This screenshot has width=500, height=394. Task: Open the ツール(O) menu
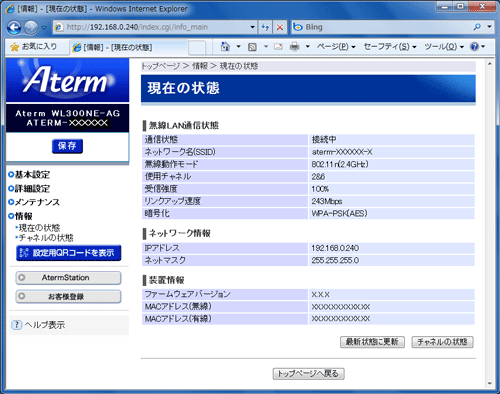[444, 47]
